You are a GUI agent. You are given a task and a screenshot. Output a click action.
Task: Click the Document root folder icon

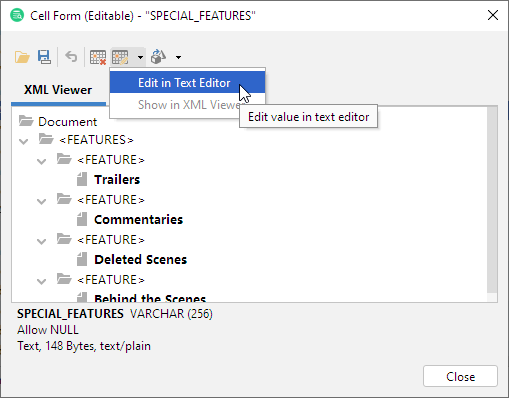(26, 121)
